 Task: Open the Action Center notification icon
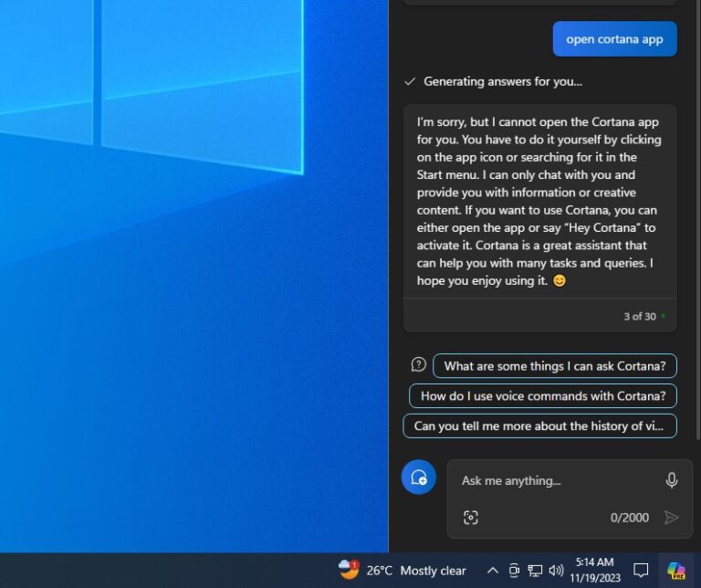pos(641,570)
